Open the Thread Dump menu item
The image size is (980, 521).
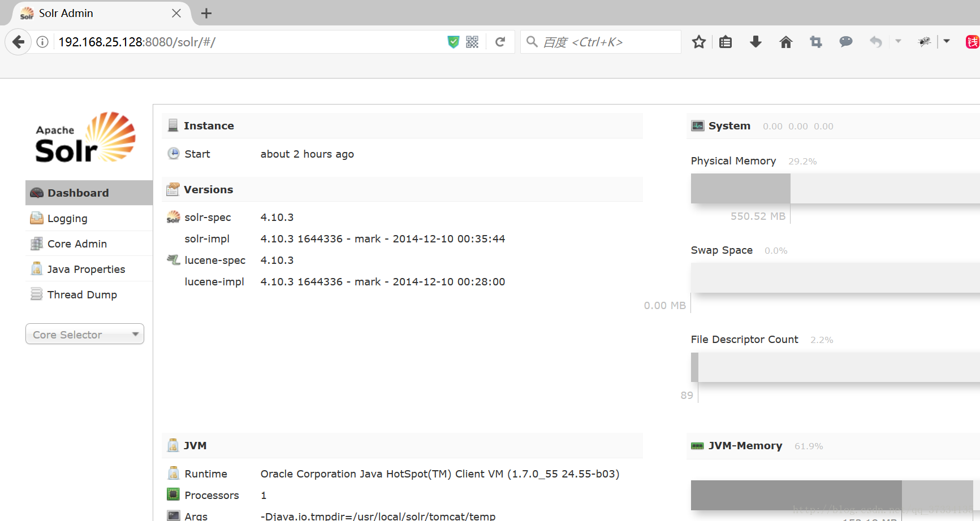tap(89, 294)
